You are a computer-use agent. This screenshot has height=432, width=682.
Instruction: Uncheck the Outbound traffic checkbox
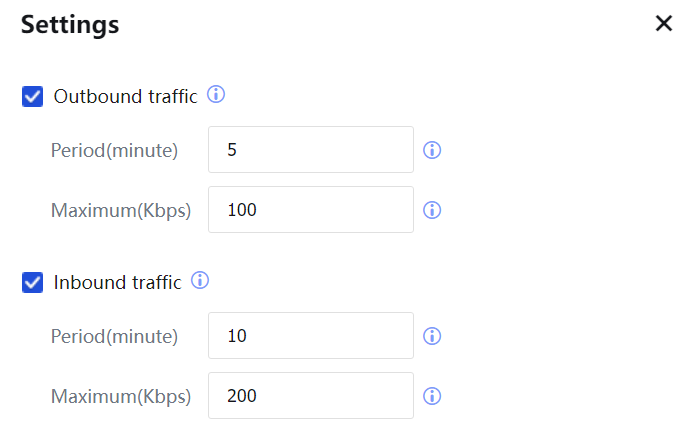click(x=33, y=97)
